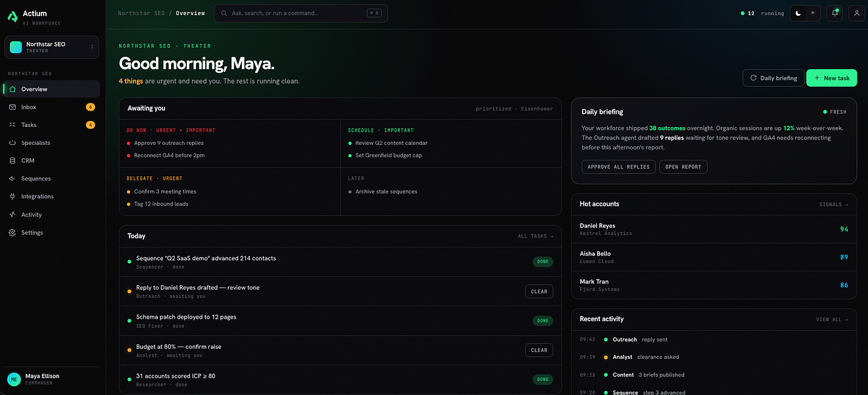Click View All in Recent activity
Screen dimensions: 868x395
(832, 320)
